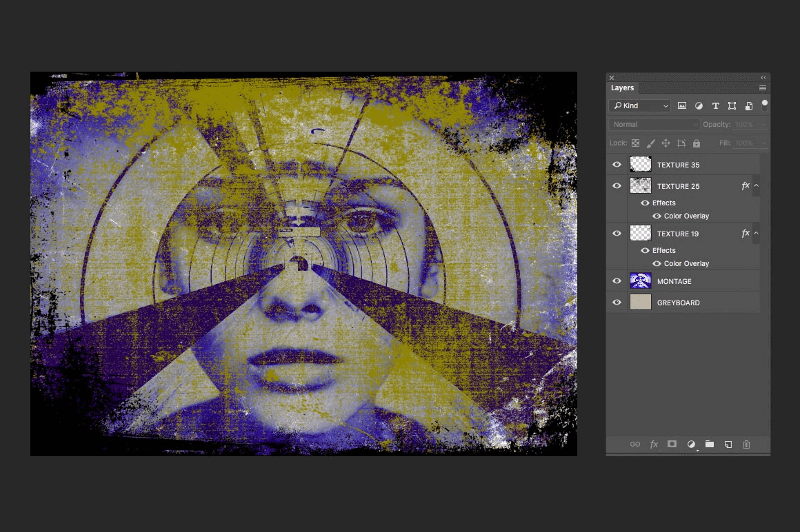Viewport: 800px width, 532px height.
Task: Collapse effects list of TEXTURE 25
Action: pos(757,186)
